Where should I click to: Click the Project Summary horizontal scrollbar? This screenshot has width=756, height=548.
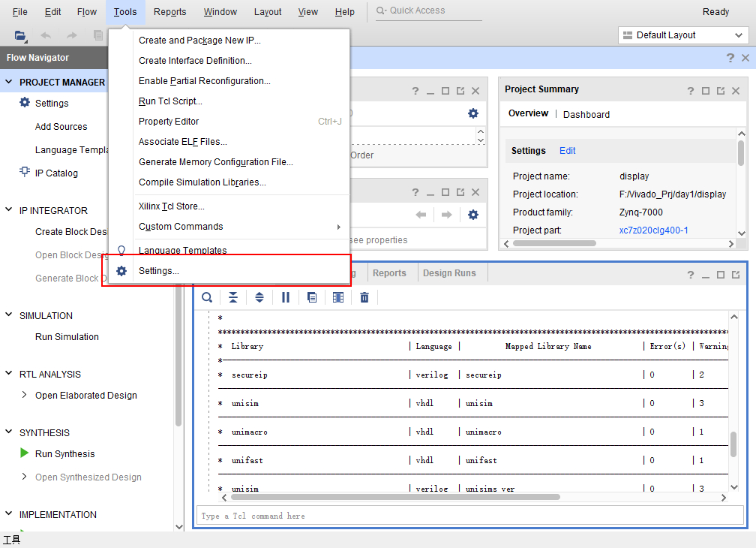pyautogui.click(x=554, y=243)
